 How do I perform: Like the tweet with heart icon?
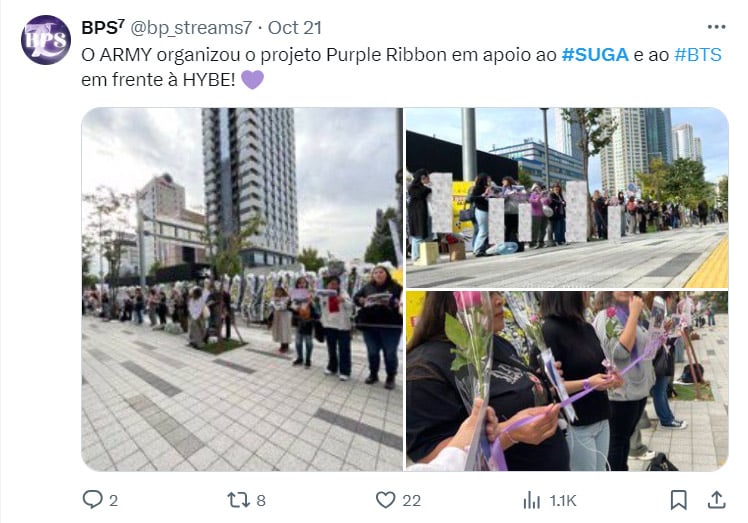coord(385,500)
